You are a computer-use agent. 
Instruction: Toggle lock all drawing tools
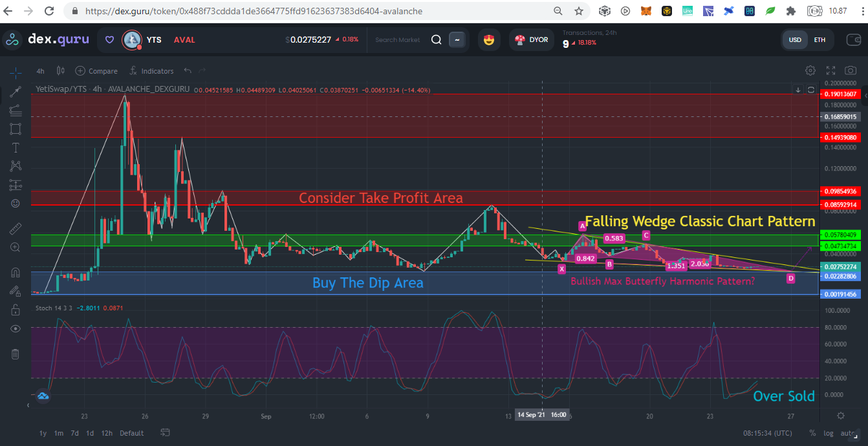(16, 310)
